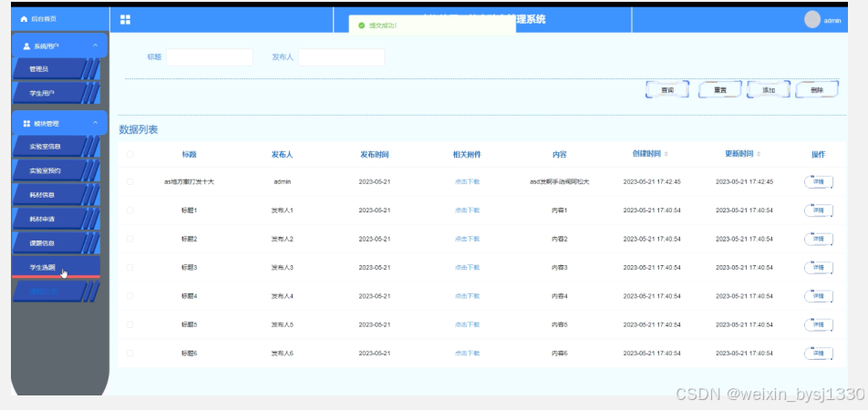Sort table by 创建时间 column
Viewport: 868px width, 410px height.
(x=666, y=154)
